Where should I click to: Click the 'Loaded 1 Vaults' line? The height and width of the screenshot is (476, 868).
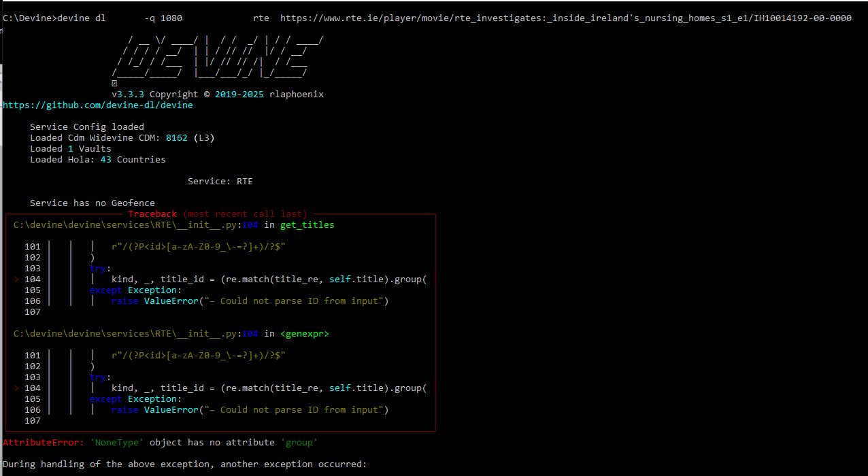coord(71,148)
